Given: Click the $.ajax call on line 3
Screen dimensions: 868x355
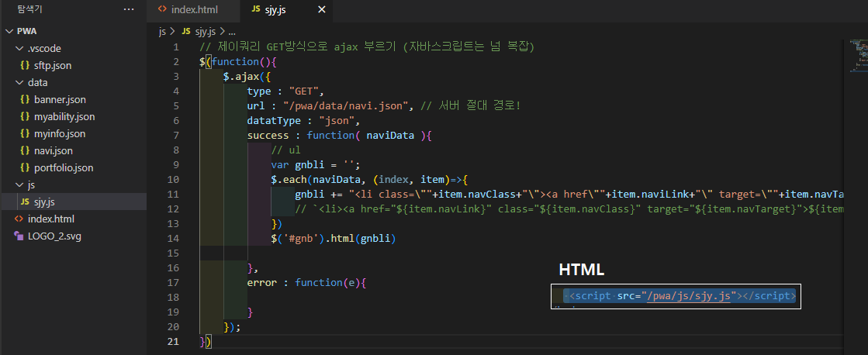Looking at the screenshot, I should pyautogui.click(x=240, y=76).
